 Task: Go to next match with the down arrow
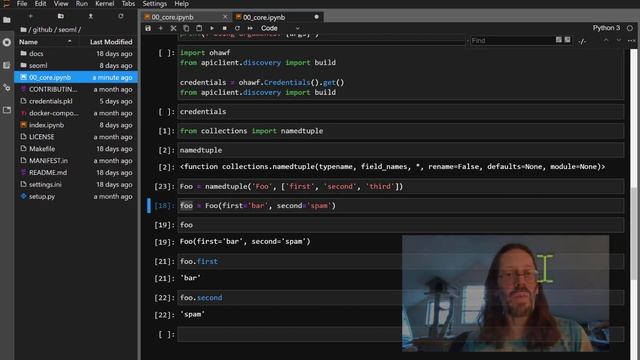619,40
